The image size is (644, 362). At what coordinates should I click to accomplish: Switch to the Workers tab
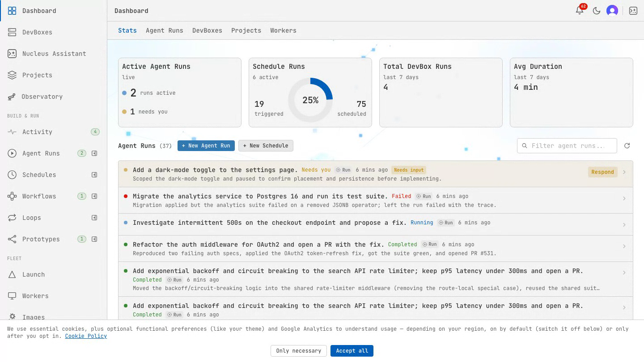tap(283, 30)
